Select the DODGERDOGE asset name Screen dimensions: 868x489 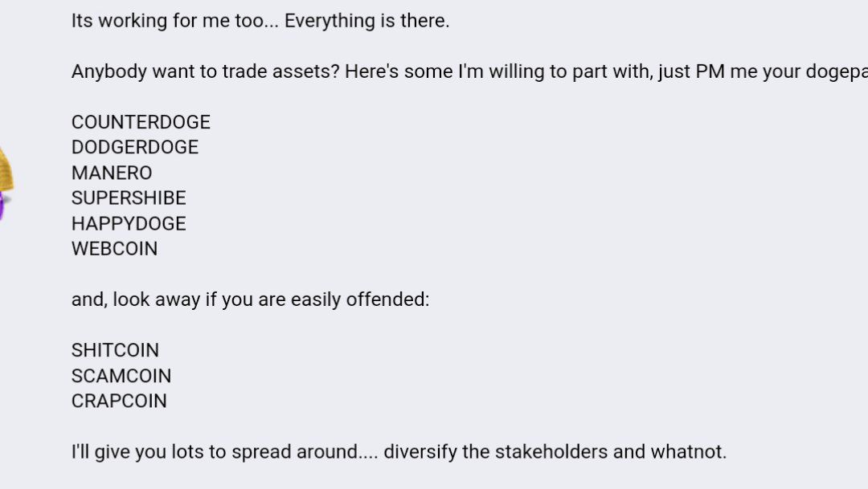click(135, 147)
